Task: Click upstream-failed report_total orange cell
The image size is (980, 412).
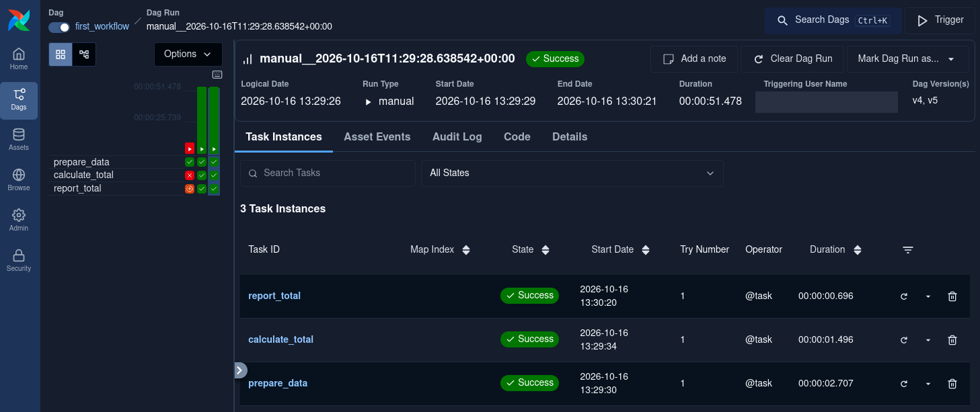Action: 190,189
